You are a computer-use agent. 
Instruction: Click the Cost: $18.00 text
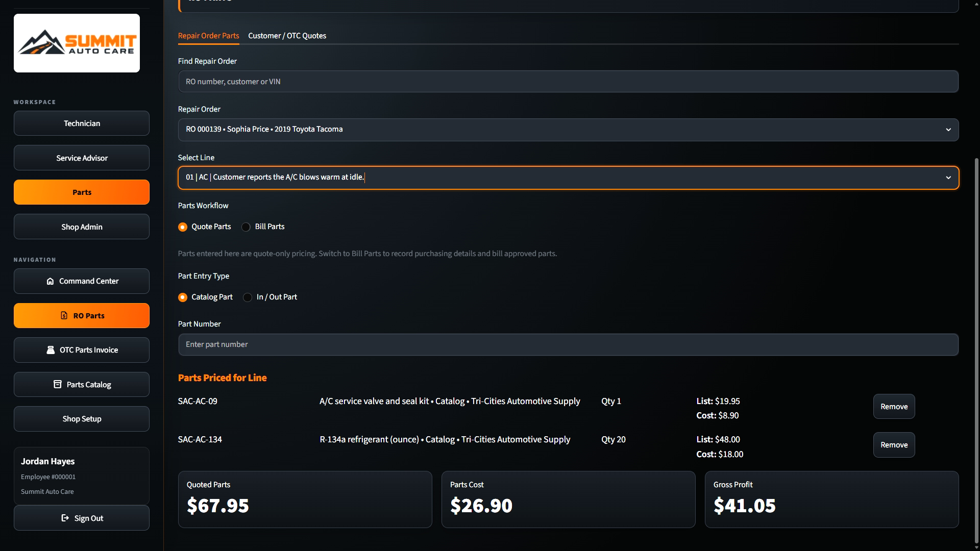click(x=720, y=454)
